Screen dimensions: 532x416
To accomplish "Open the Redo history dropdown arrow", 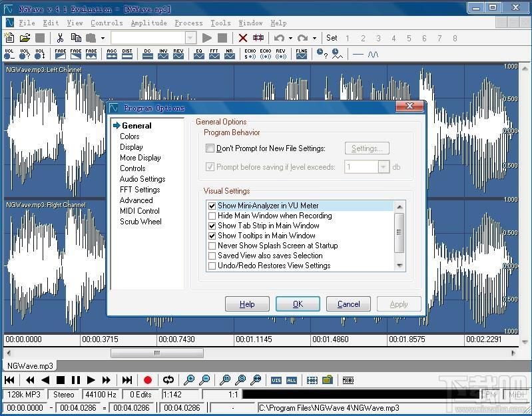I will (314, 38).
